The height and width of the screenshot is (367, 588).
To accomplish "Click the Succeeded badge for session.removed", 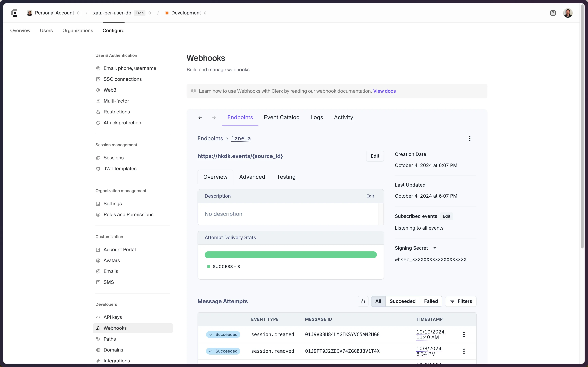I will pyautogui.click(x=223, y=351).
